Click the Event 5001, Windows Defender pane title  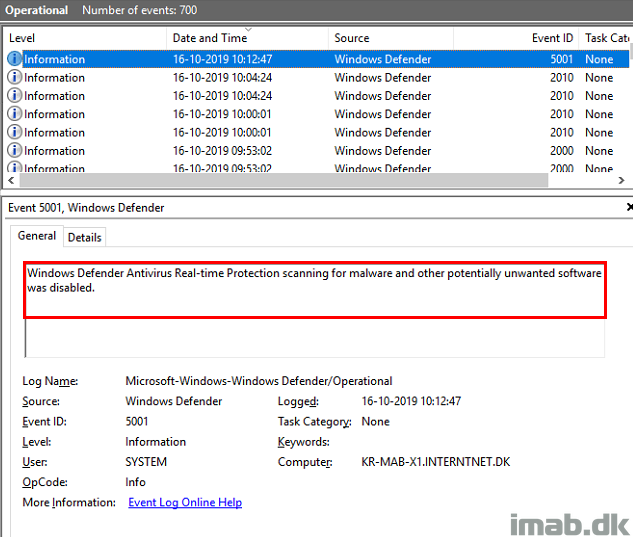(86, 208)
